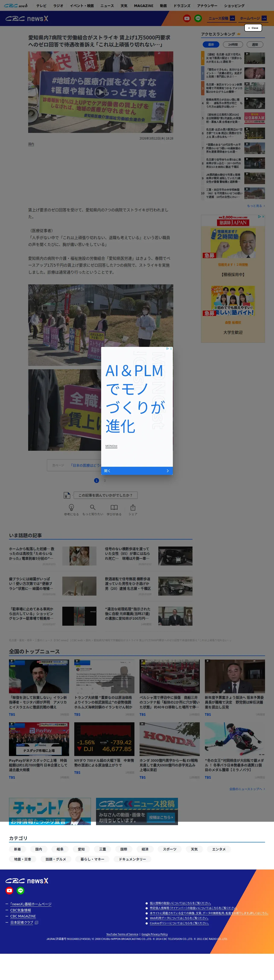The height and width of the screenshot is (980, 274).
Task: Open the 国内 category tag below article date
Action: point(31,144)
